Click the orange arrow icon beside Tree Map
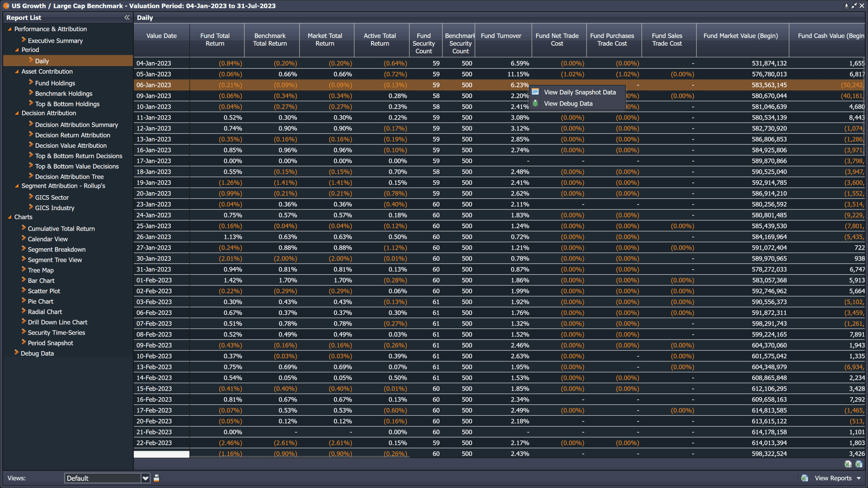The width and height of the screenshot is (868, 488). (24, 269)
